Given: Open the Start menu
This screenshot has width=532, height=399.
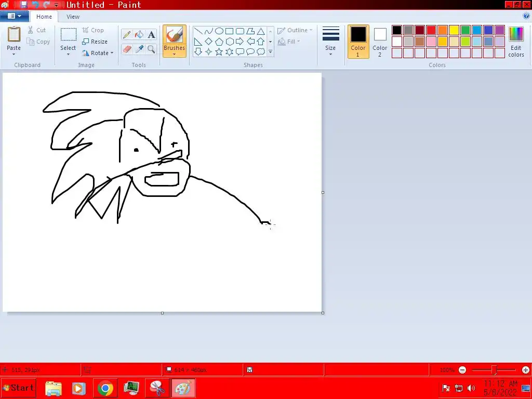Looking at the screenshot, I should pyautogui.click(x=18, y=388).
